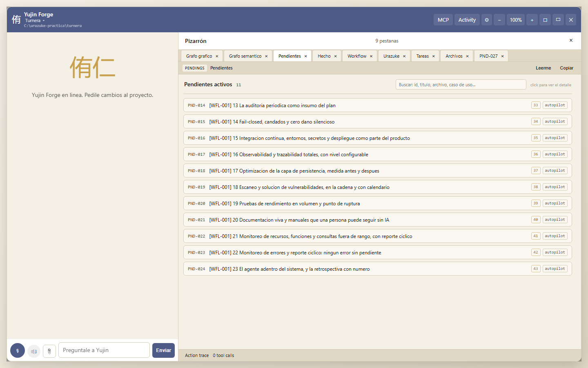Click Action trace in the status bar
This screenshot has height=368, width=588.
197,355
